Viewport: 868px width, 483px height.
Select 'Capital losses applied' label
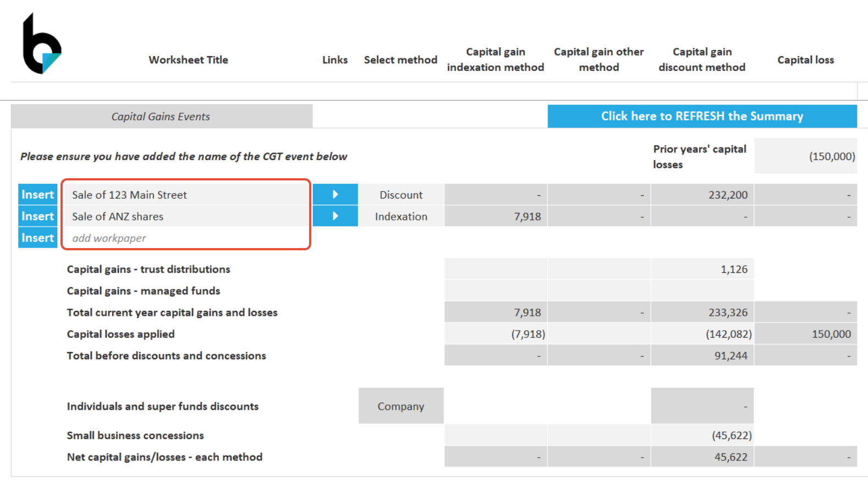click(121, 334)
